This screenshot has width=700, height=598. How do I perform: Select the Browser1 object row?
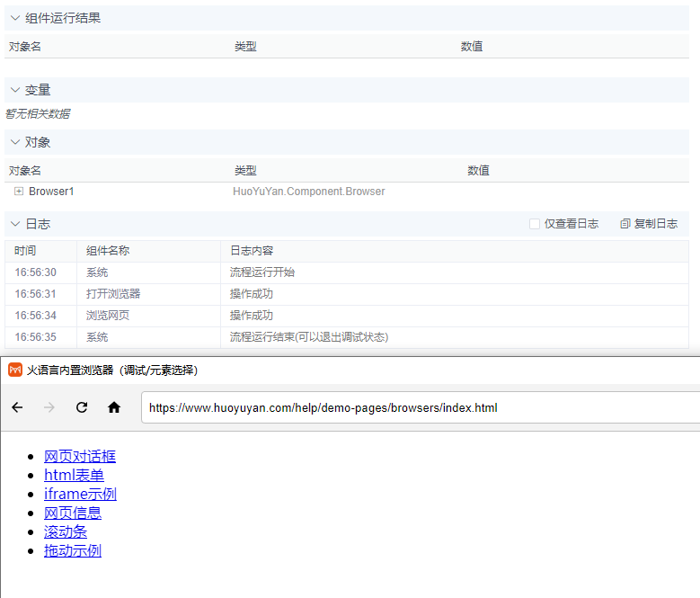pyautogui.click(x=347, y=192)
